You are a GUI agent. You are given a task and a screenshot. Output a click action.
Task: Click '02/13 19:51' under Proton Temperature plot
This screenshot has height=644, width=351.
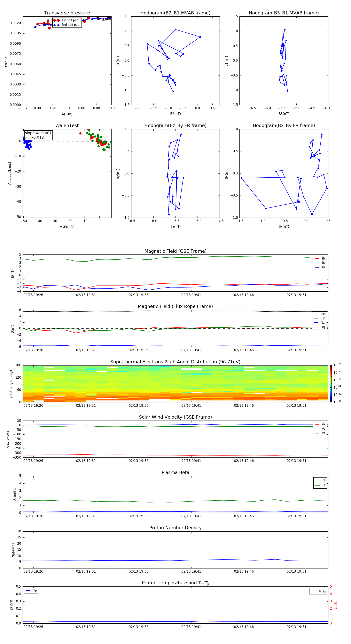[296, 627]
